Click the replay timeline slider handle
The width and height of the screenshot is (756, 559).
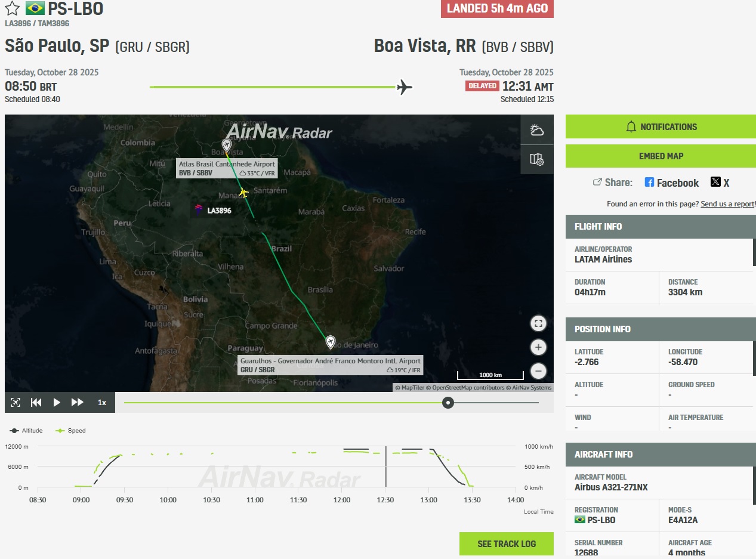448,403
